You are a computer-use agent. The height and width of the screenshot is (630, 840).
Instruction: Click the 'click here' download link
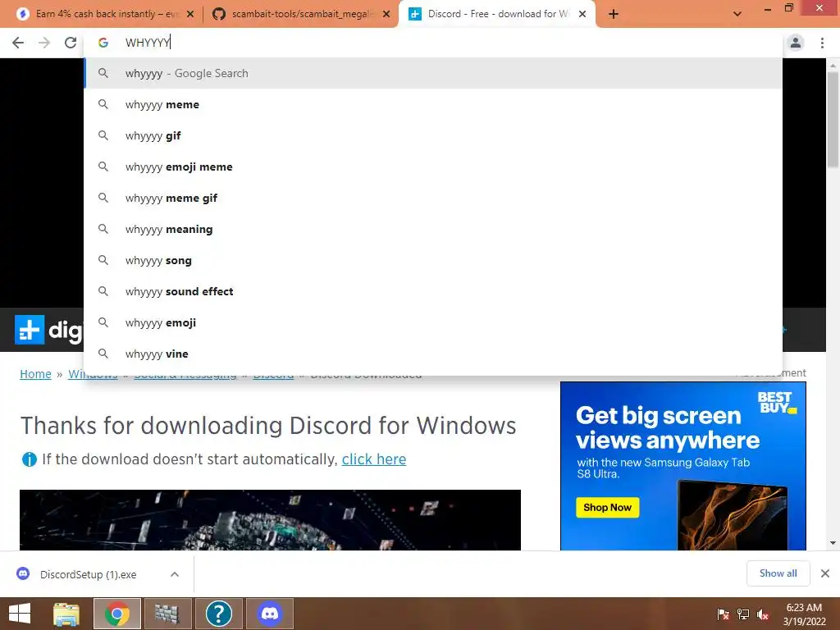[374, 459]
